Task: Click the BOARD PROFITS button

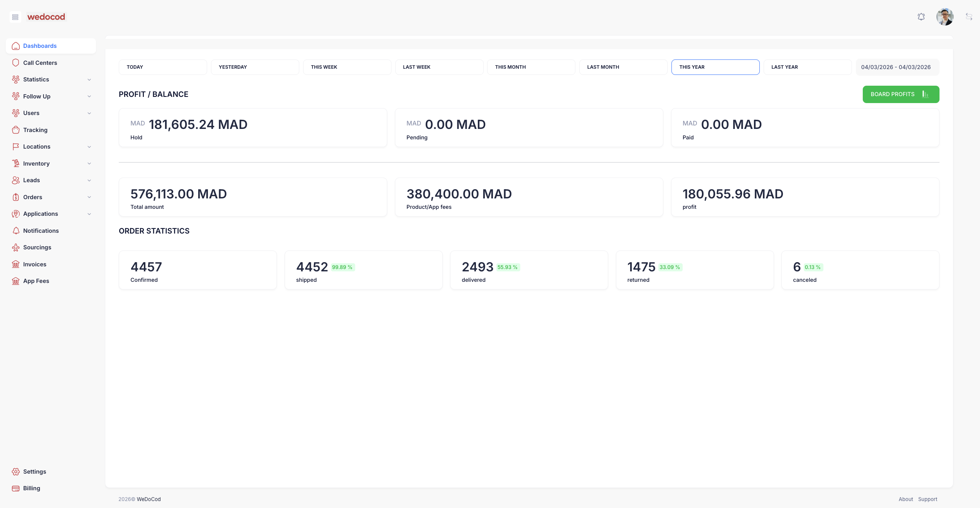Action: [x=901, y=94]
